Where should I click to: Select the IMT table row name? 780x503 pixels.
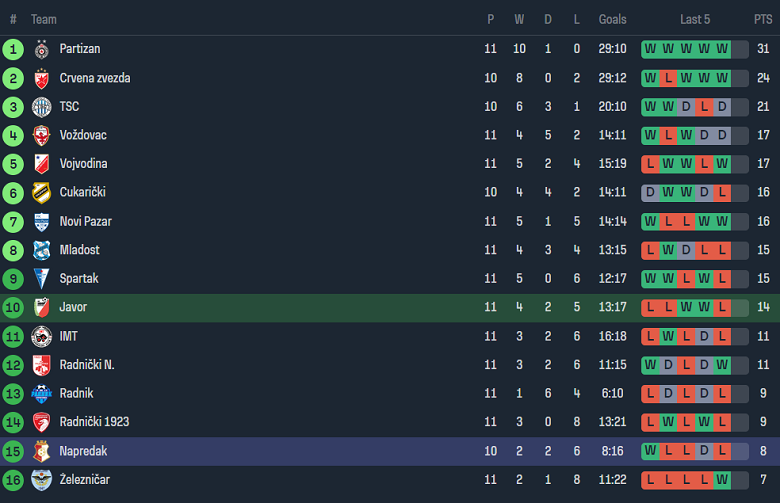[x=69, y=337]
